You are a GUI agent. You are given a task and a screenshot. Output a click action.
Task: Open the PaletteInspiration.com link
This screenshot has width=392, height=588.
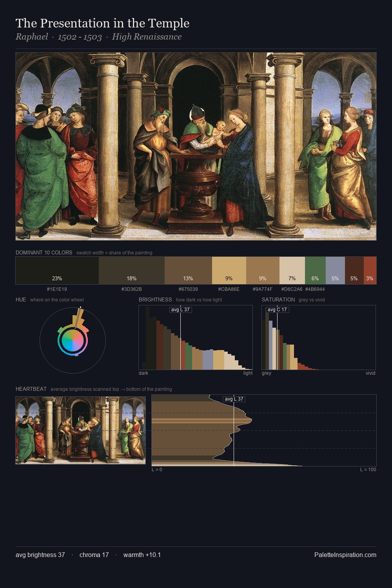[x=345, y=555]
